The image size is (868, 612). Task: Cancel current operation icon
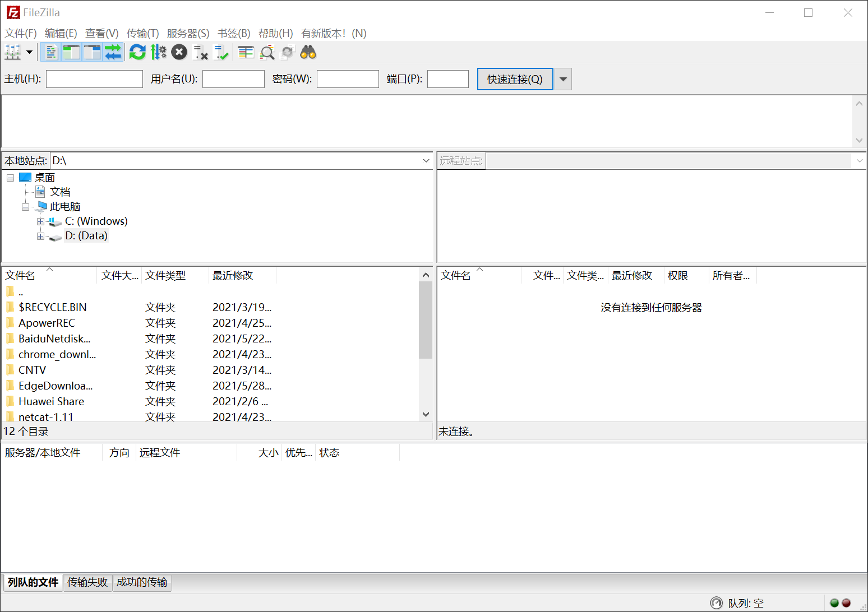pyautogui.click(x=179, y=52)
